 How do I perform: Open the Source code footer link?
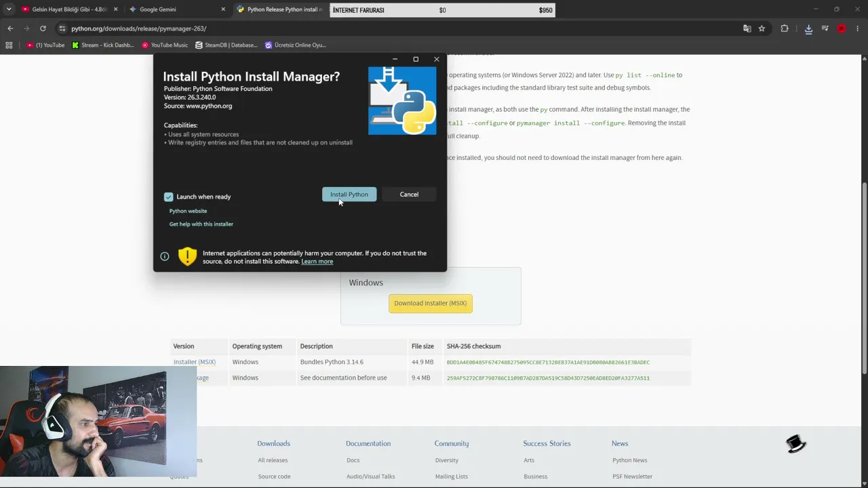(274, 476)
